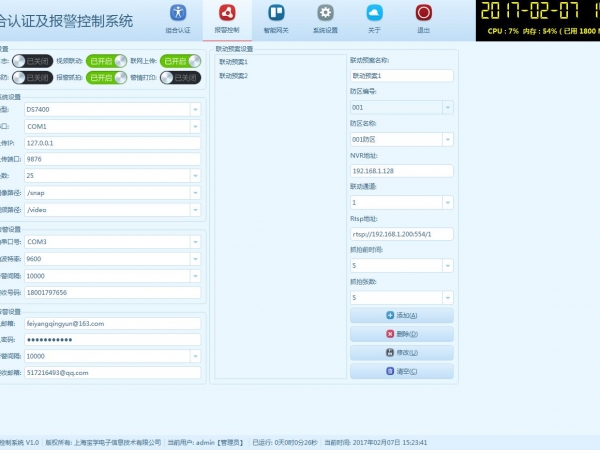
Task: Click the 删除(D) delete button
Action: point(401,334)
